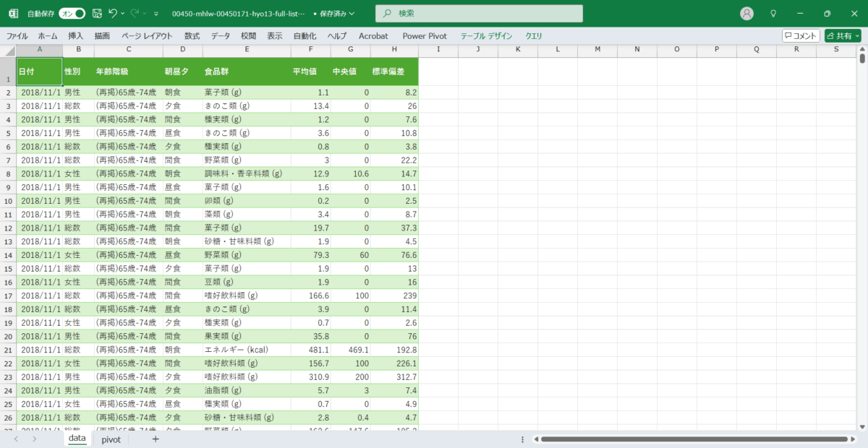868x448 pixels.
Task: Expand the Undo history dropdown arrow
Action: [123, 14]
